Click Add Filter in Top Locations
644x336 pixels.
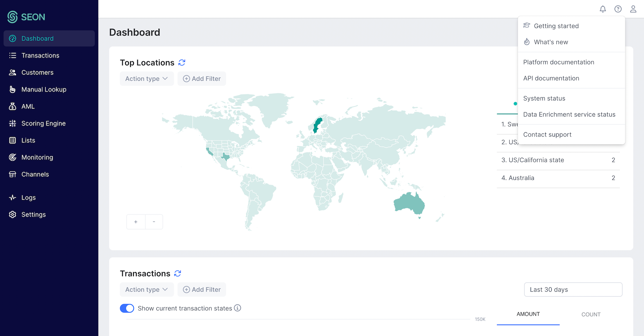202,79
